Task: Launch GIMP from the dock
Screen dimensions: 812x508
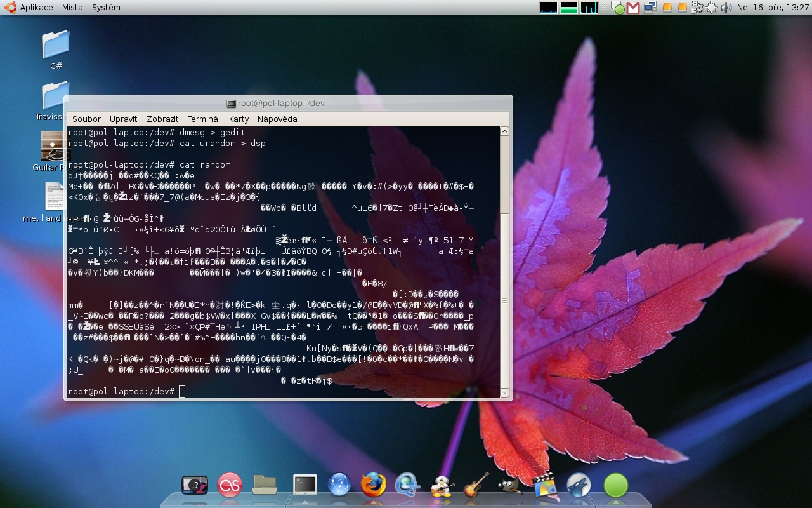Action: point(509,486)
